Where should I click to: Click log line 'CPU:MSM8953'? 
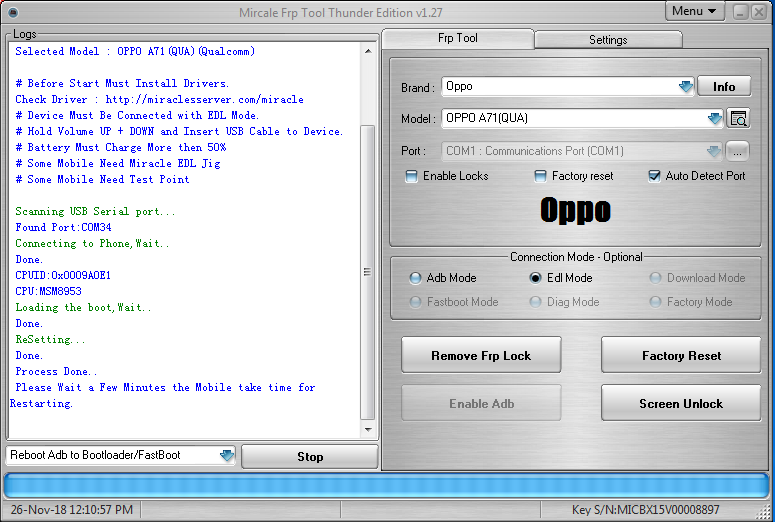click(x=48, y=291)
